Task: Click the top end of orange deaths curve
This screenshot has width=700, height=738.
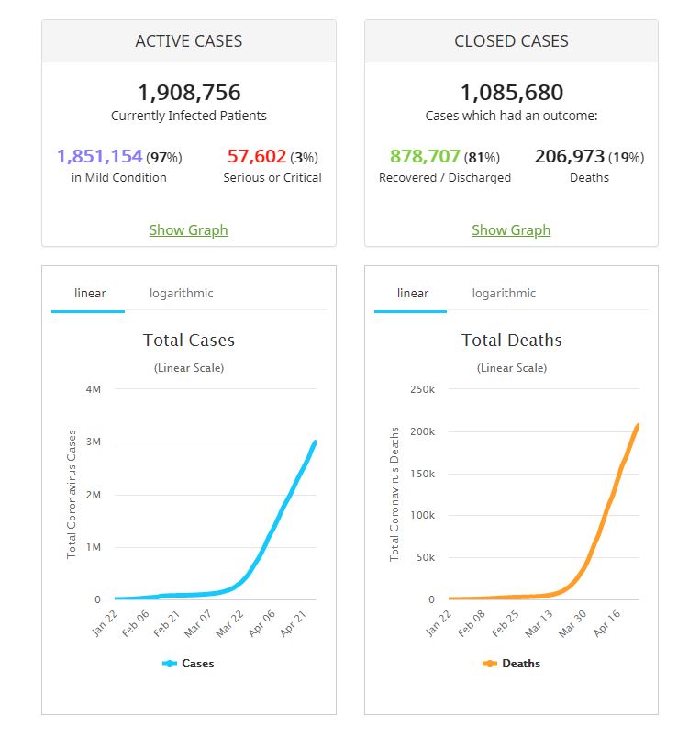Action: tap(637, 425)
